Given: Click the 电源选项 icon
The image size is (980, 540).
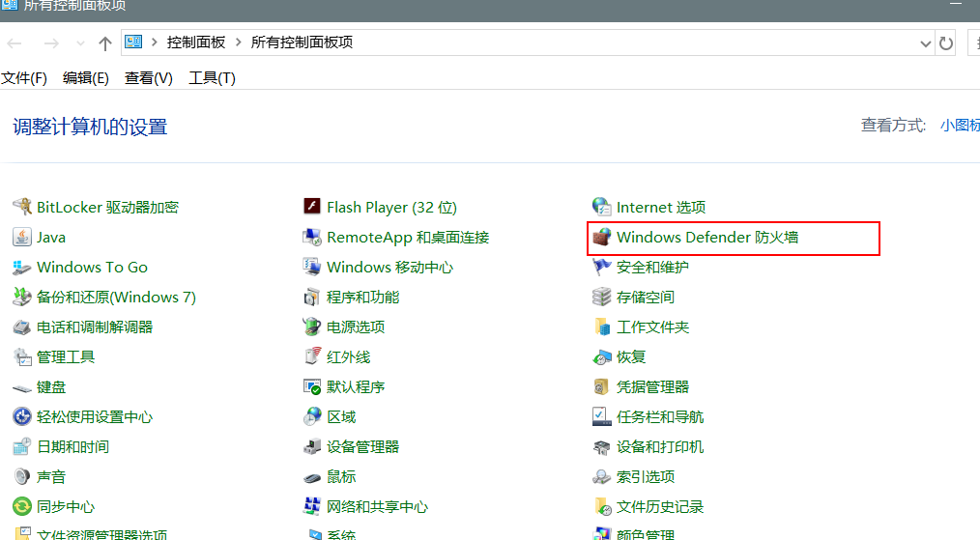Looking at the screenshot, I should click(x=312, y=327).
